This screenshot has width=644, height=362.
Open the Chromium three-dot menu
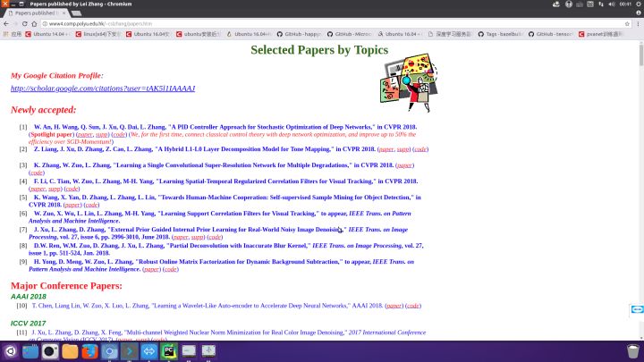638,24
